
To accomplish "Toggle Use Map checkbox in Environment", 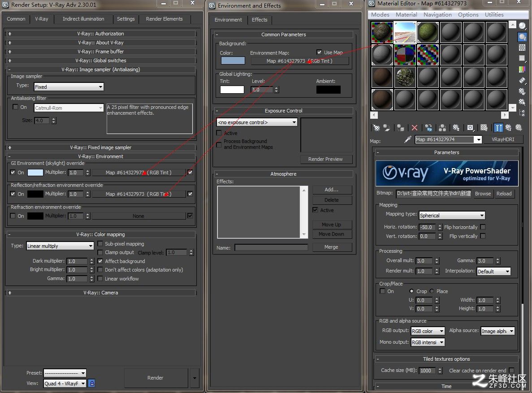I will 319,52.
